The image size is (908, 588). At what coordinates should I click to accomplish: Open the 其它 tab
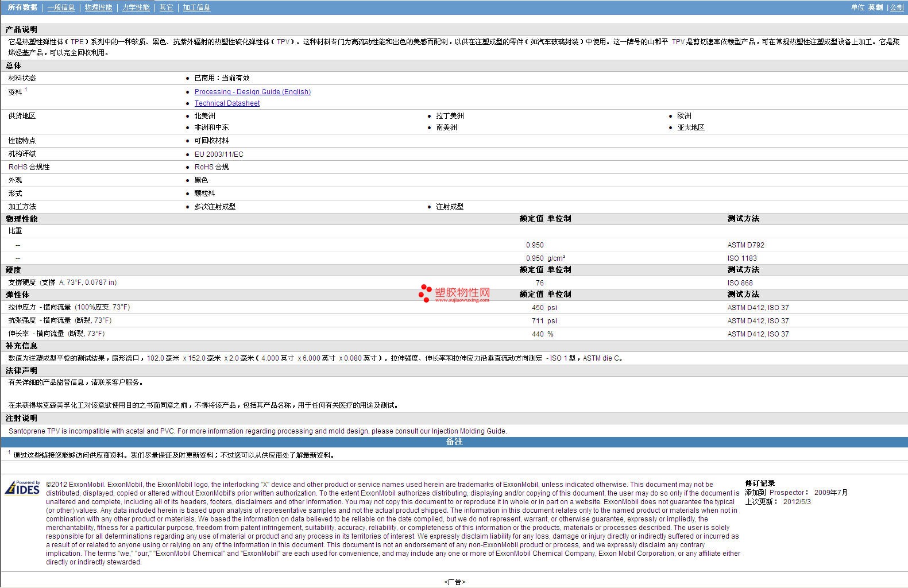pyautogui.click(x=166, y=7)
